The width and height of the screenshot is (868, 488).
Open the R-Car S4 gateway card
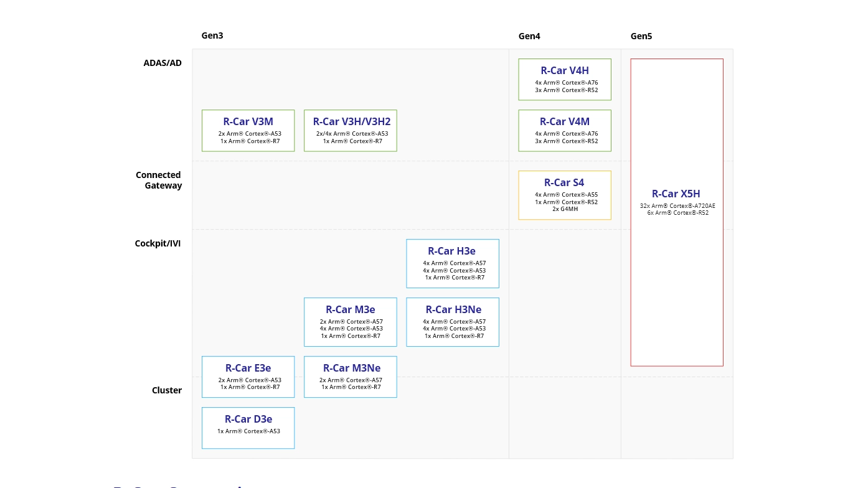click(x=565, y=195)
